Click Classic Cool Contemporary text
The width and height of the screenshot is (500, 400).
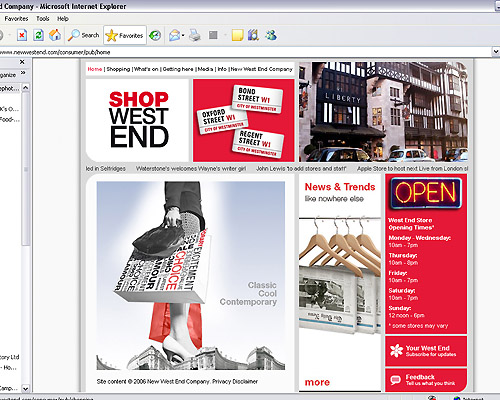point(248,293)
